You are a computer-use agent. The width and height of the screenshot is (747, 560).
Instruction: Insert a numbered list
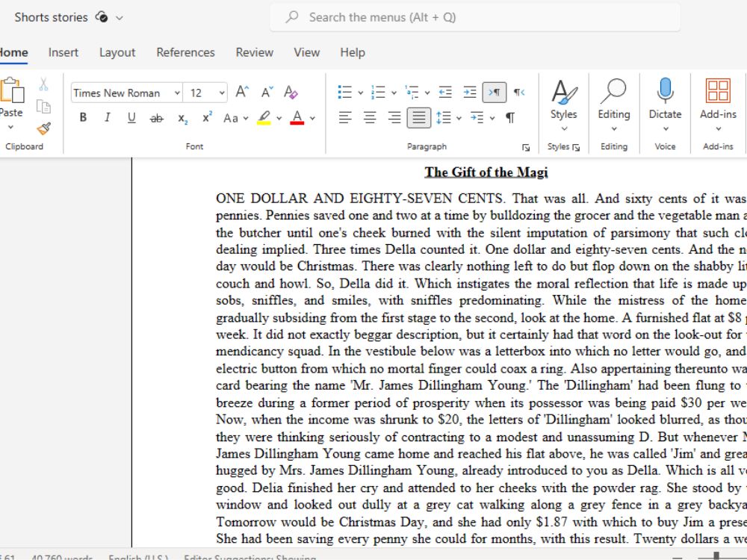point(378,92)
